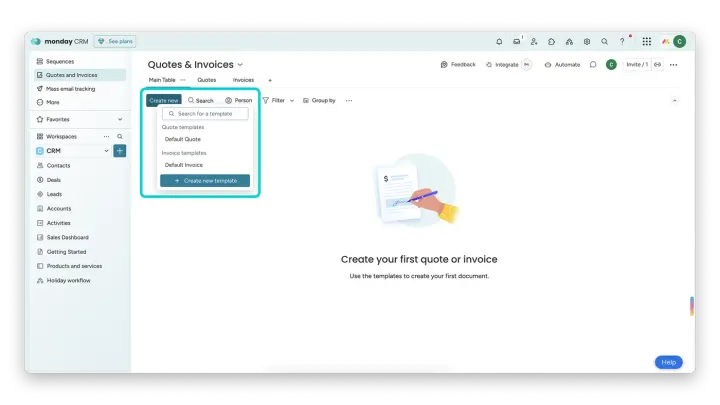The height and width of the screenshot is (405, 720).
Task: Click the green C user avatar in top bar
Action: 680,41
